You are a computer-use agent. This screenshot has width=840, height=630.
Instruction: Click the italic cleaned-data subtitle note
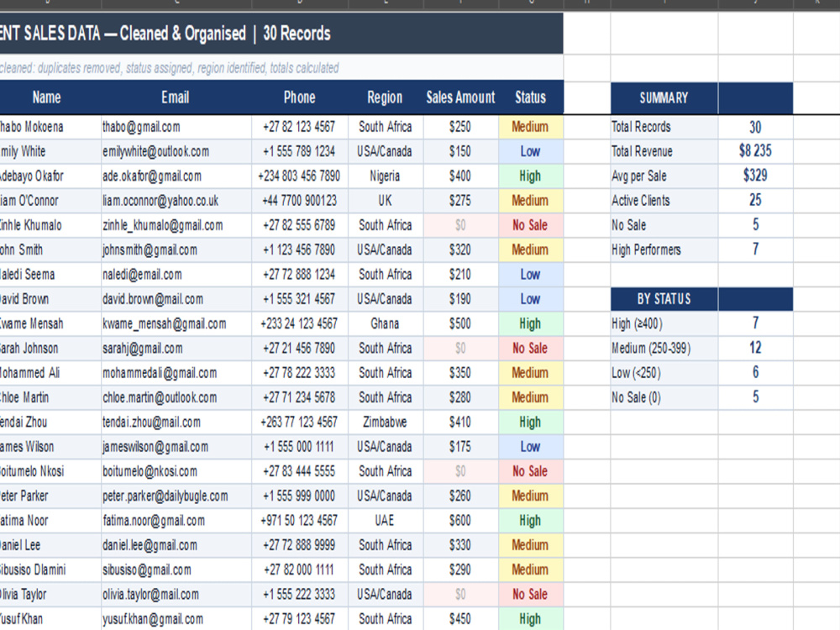click(170, 68)
